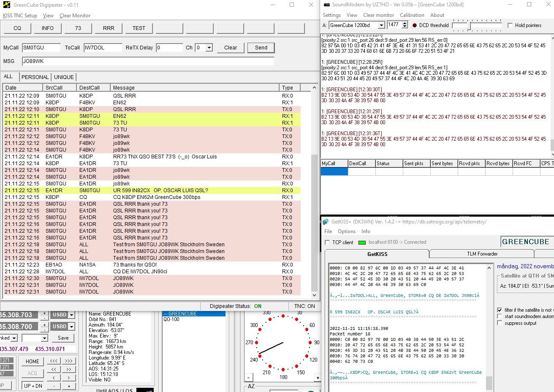Click the Send button in the Digipeater
The width and height of the screenshot is (554, 392).
(x=261, y=48)
